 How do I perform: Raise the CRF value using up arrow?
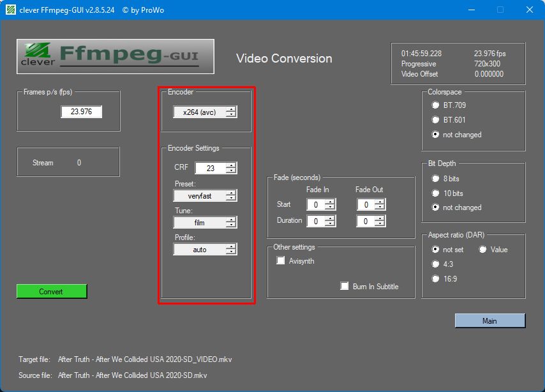coord(231,165)
